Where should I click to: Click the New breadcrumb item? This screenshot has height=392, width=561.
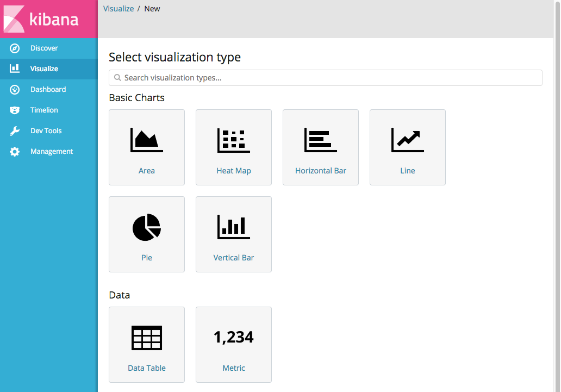pyautogui.click(x=152, y=8)
